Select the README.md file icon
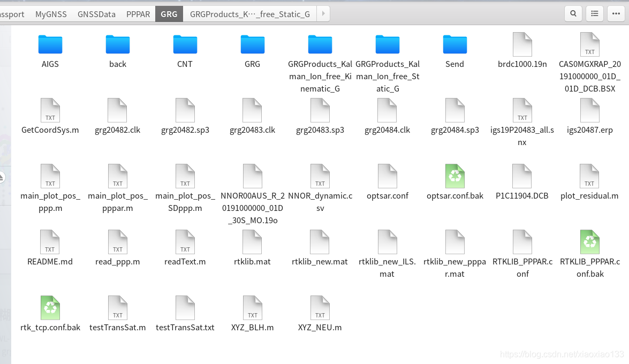629x364 pixels. coord(50,242)
